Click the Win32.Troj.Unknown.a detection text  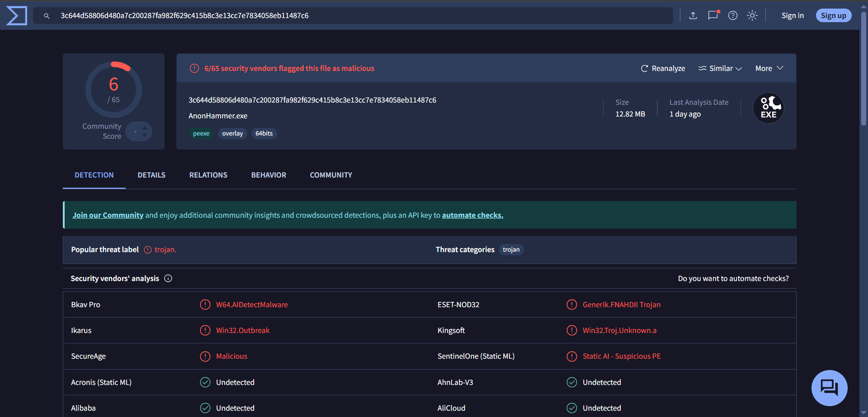click(620, 330)
